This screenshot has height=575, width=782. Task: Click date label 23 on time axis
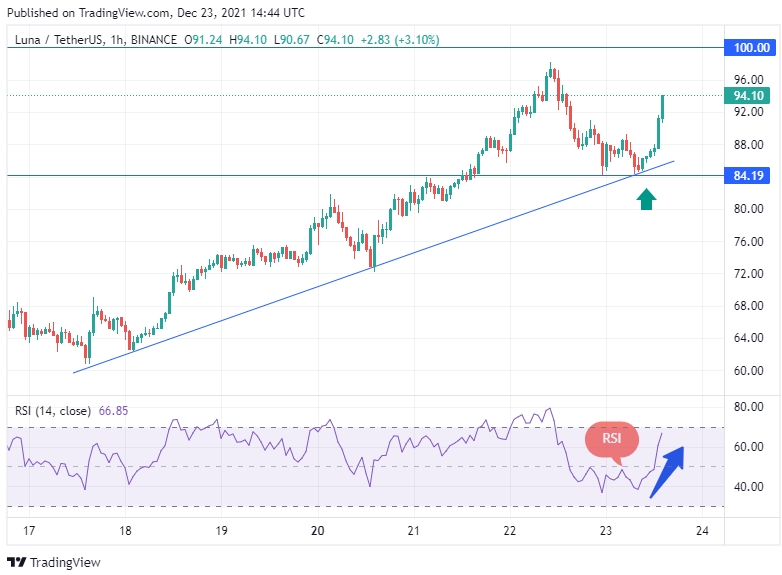[x=606, y=531]
